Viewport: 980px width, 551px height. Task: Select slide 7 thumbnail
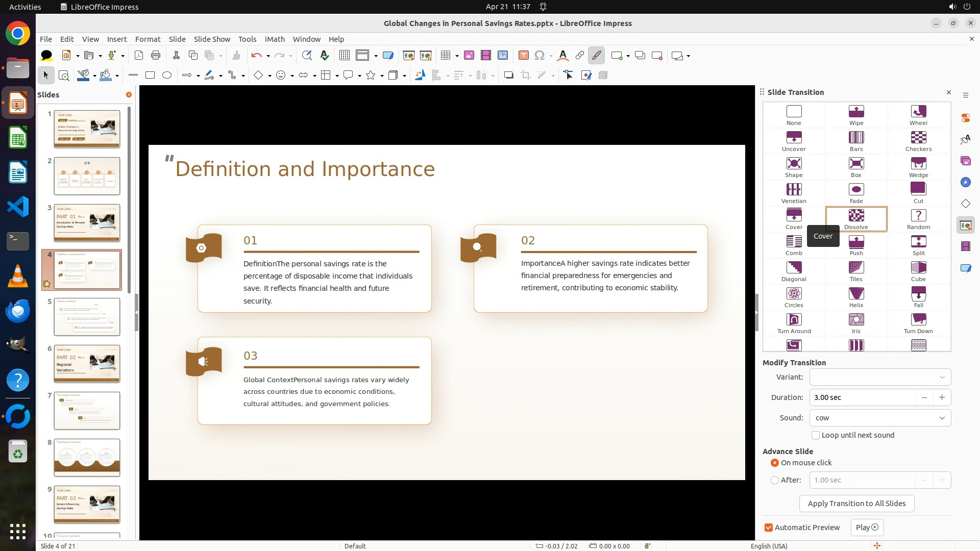click(x=87, y=411)
